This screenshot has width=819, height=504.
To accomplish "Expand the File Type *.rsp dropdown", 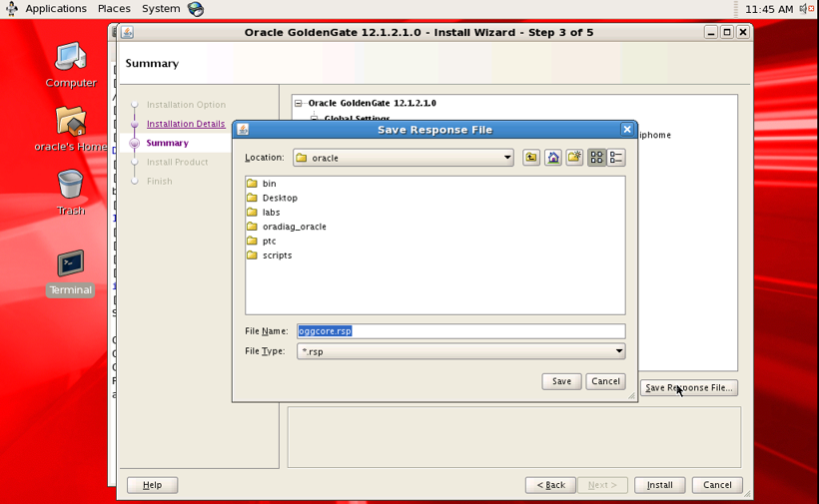I will coord(460,351).
